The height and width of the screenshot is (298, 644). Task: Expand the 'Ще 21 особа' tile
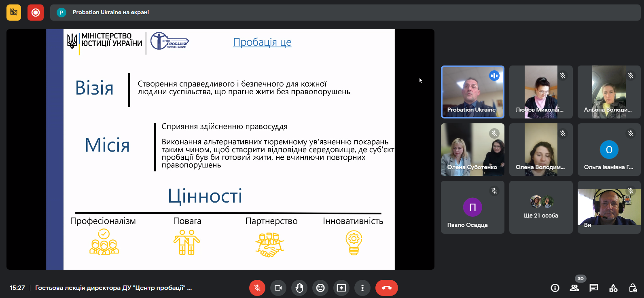541,207
